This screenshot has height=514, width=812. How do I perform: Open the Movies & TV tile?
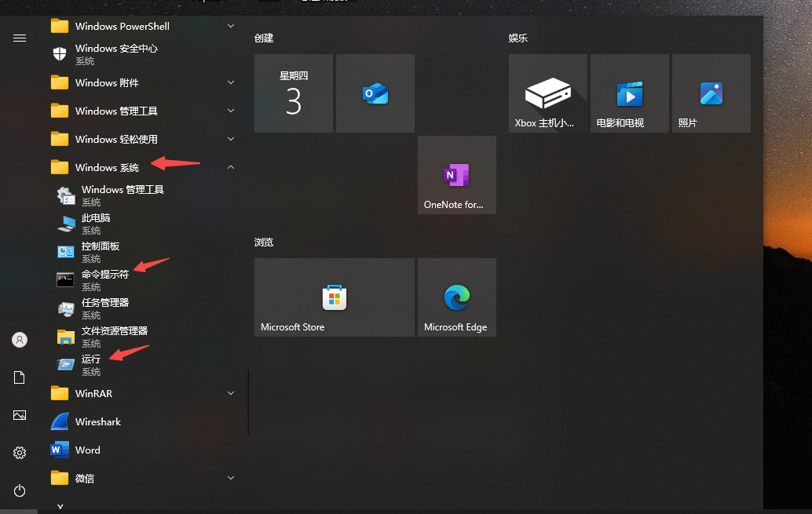(x=629, y=93)
